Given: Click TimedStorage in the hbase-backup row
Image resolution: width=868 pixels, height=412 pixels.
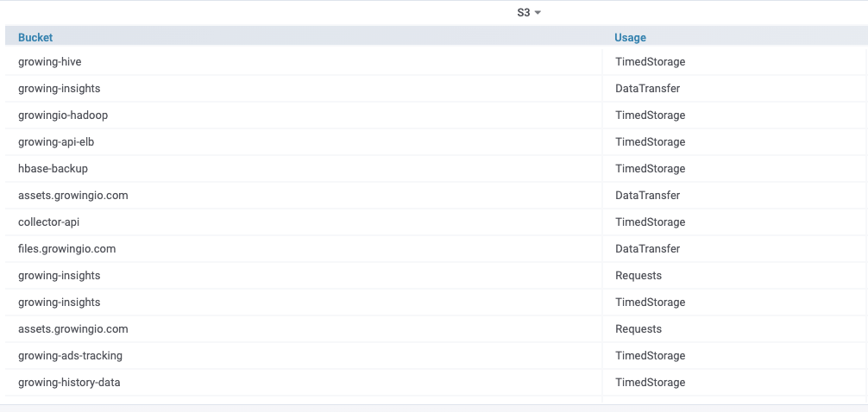Looking at the screenshot, I should pos(650,169).
